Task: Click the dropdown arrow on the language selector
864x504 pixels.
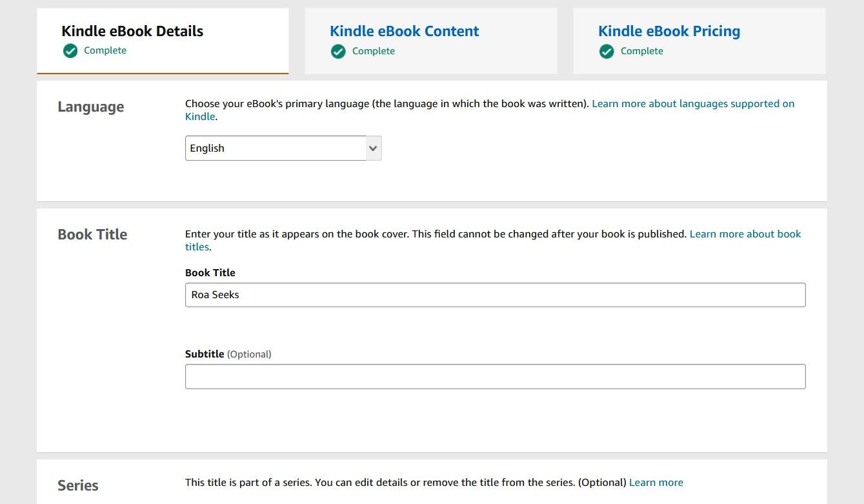Action: click(x=372, y=148)
